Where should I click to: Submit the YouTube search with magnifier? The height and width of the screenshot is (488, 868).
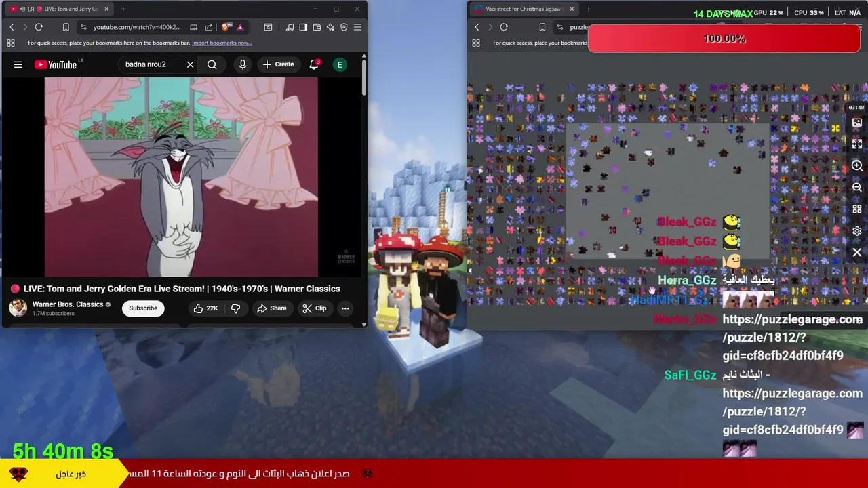(212, 64)
